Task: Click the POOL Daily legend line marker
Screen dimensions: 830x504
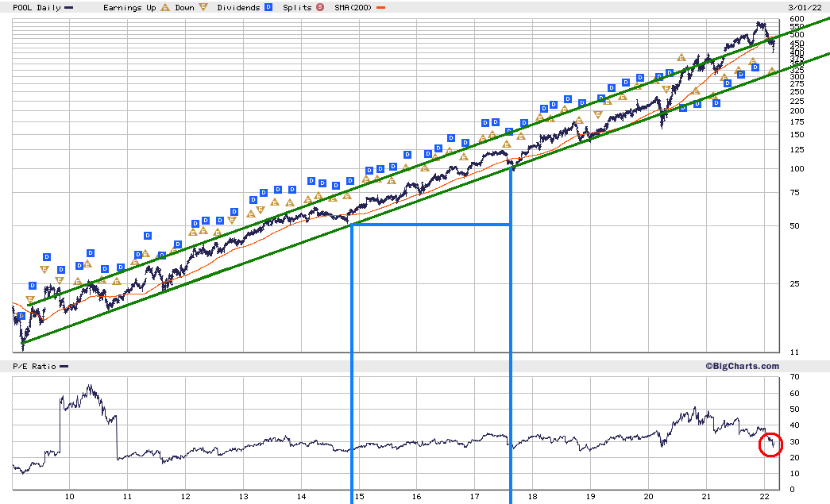Action: [x=68, y=8]
